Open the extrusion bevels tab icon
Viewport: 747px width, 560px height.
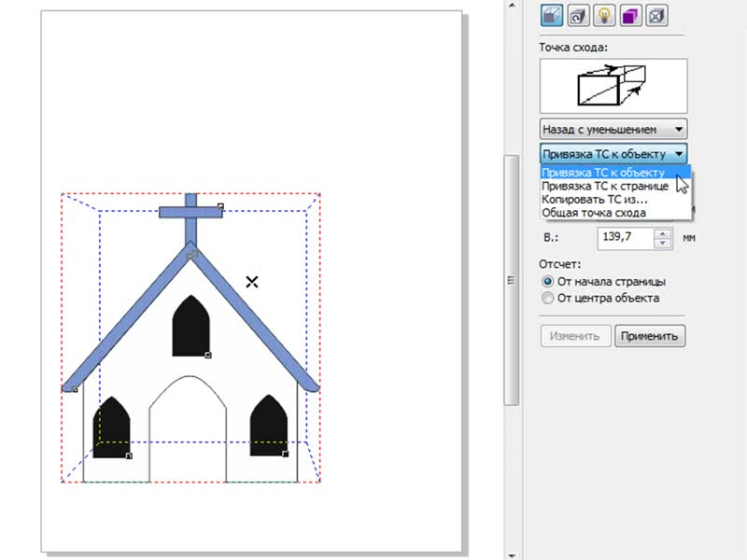coord(658,14)
